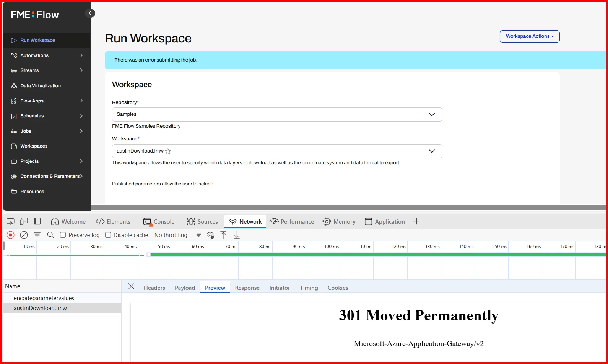The height and width of the screenshot is (364, 608).
Task: Switch to the Payload tab
Action: (185, 288)
